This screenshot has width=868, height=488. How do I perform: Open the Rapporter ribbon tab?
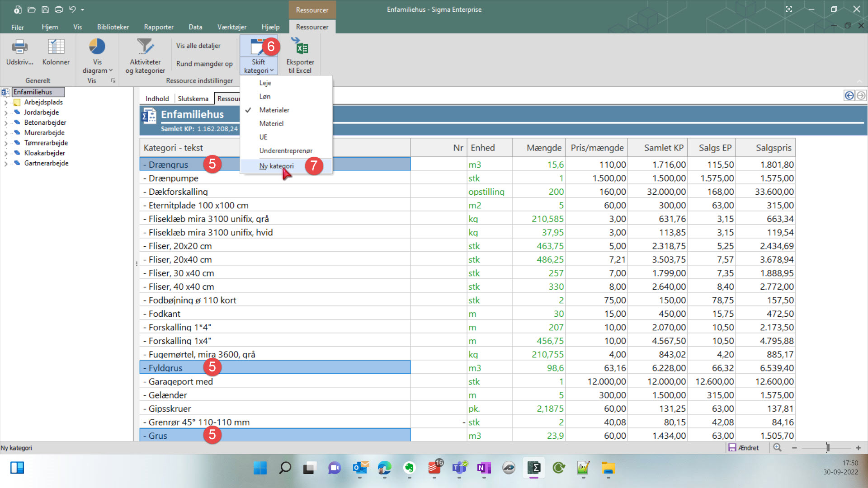pyautogui.click(x=159, y=27)
